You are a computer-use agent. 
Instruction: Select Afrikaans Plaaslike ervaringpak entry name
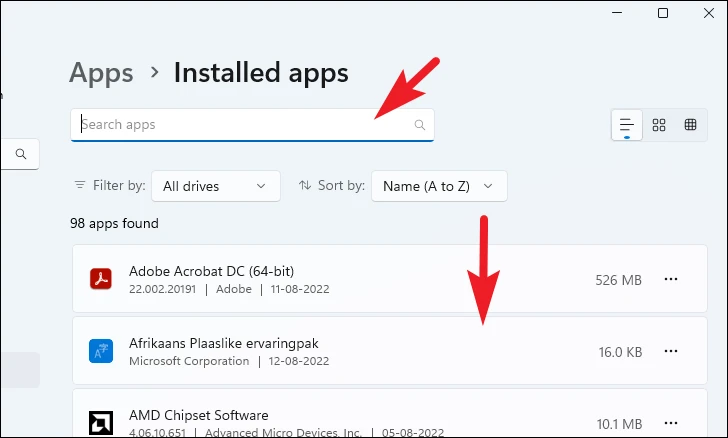pyautogui.click(x=224, y=343)
